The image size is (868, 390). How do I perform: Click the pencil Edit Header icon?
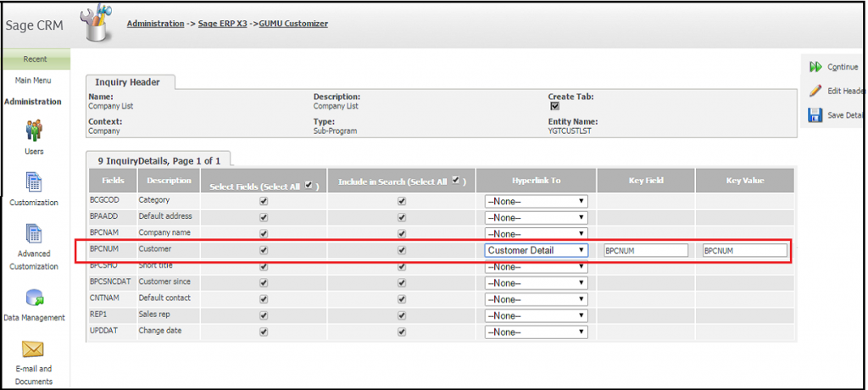(x=815, y=91)
